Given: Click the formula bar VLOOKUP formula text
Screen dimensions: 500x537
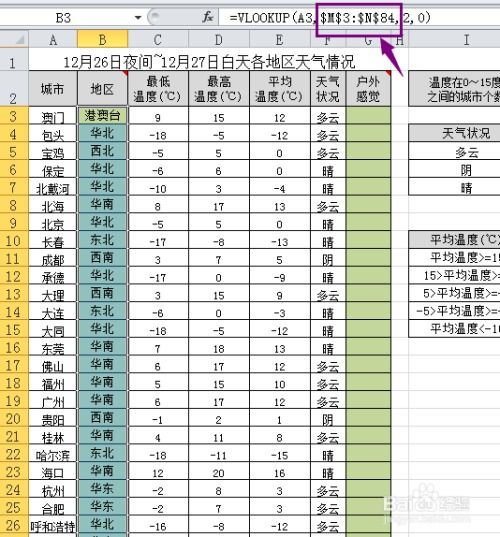Looking at the screenshot, I should [x=330, y=17].
